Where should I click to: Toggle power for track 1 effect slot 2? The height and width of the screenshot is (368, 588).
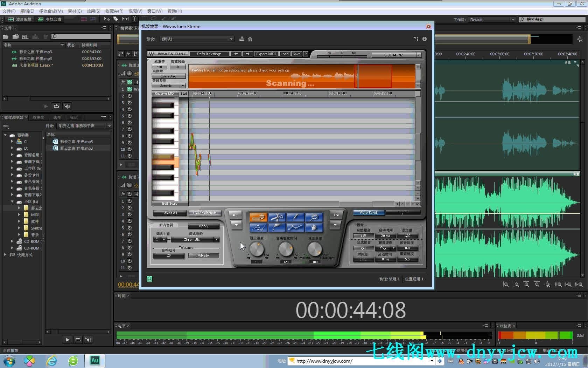coord(129,96)
